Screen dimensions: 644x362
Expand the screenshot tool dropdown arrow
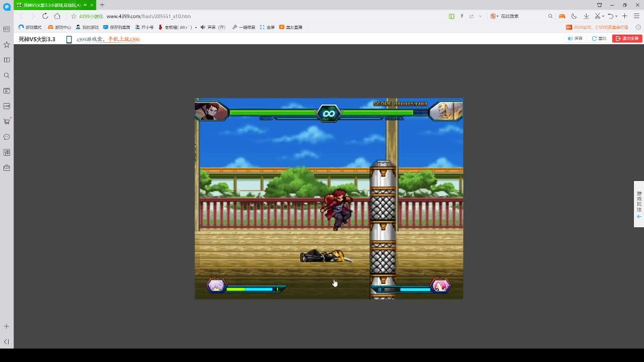pyautogui.click(x=603, y=16)
